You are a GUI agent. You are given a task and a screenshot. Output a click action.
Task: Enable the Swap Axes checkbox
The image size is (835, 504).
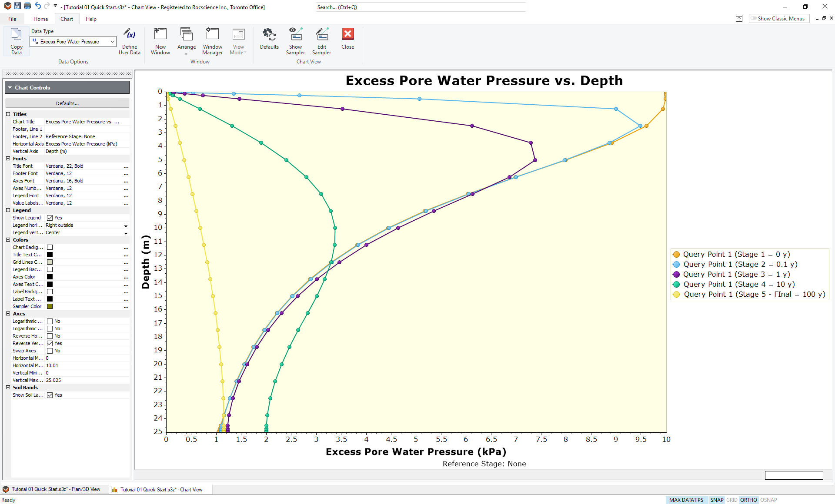tap(50, 351)
